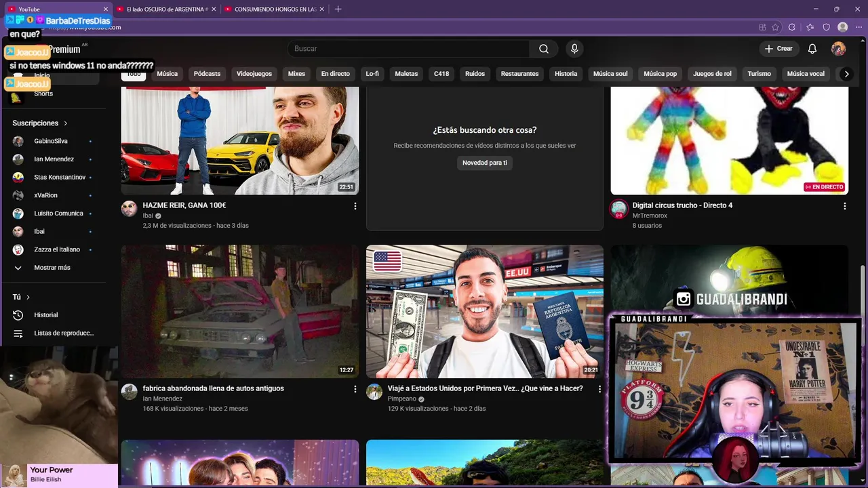The height and width of the screenshot is (488, 868).
Task: Select the Juegos de rol filter chip
Action: point(712,74)
